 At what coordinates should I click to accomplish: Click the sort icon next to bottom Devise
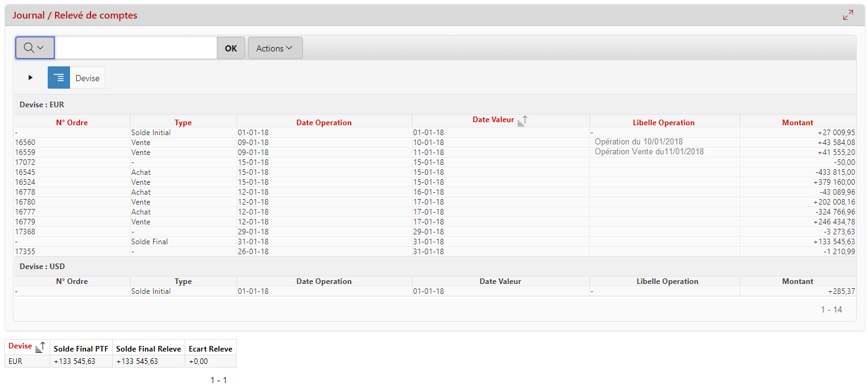tap(40, 348)
